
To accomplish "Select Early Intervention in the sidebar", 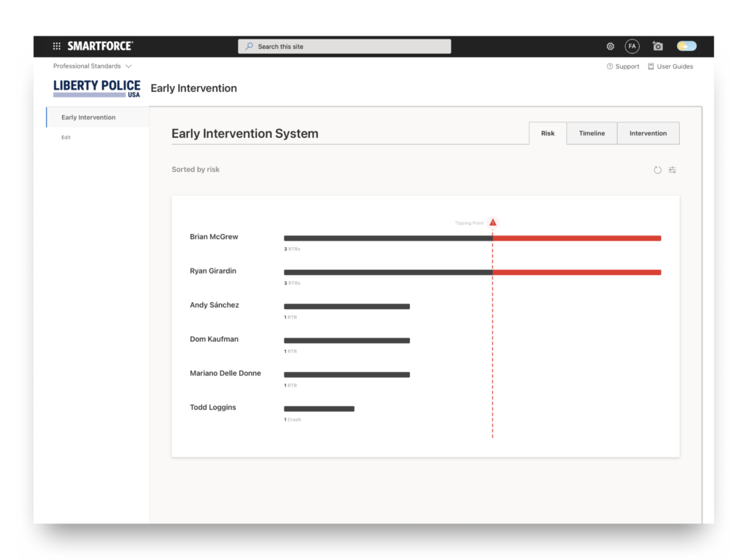I will point(88,117).
